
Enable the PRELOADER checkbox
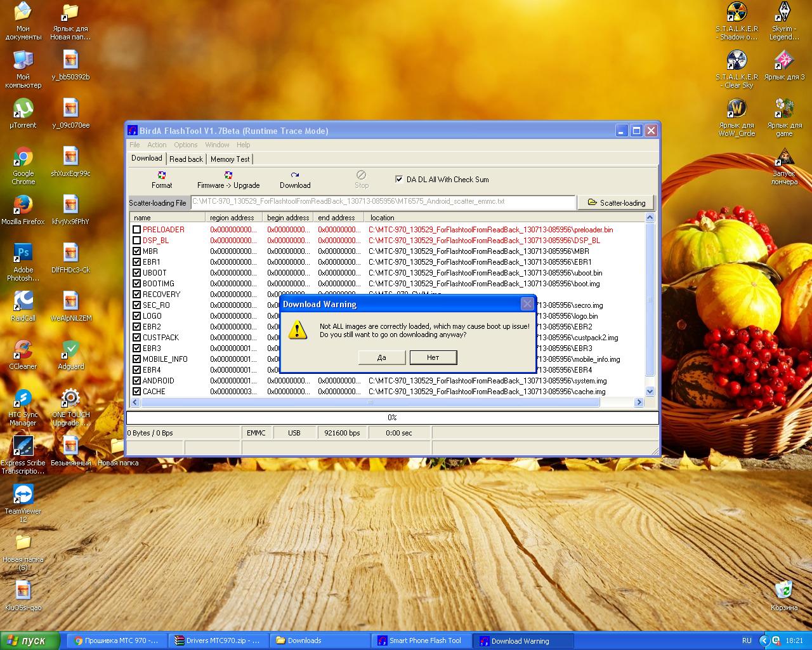pyautogui.click(x=136, y=230)
